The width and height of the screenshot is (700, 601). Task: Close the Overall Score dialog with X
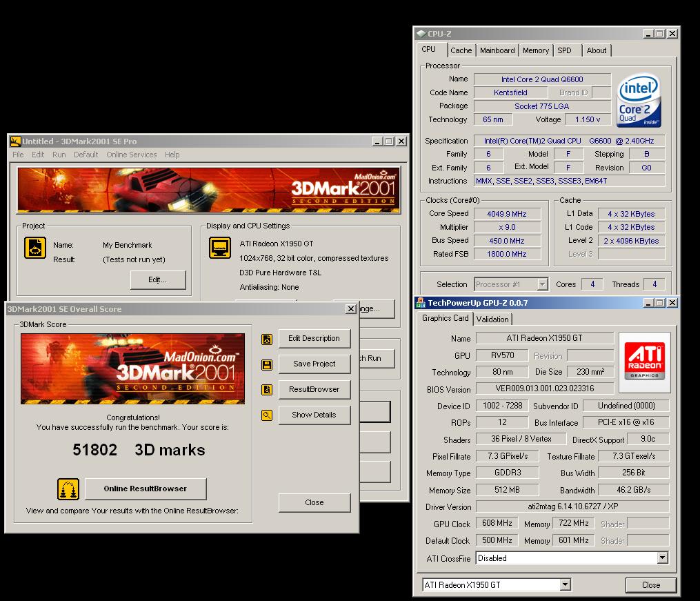(x=351, y=309)
